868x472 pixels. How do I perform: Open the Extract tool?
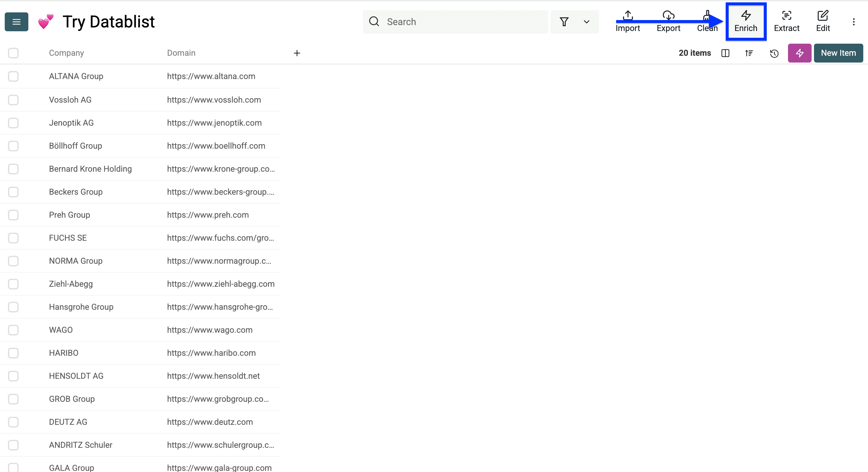pyautogui.click(x=787, y=21)
